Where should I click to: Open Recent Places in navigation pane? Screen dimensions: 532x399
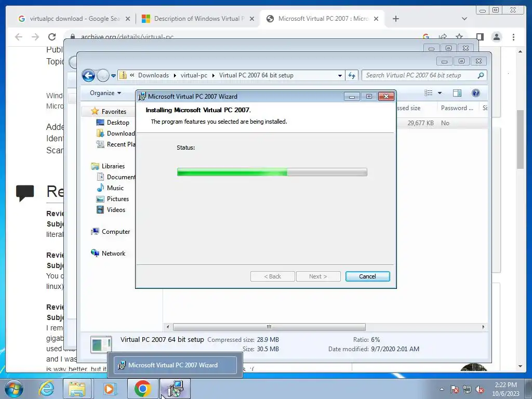pyautogui.click(x=116, y=144)
